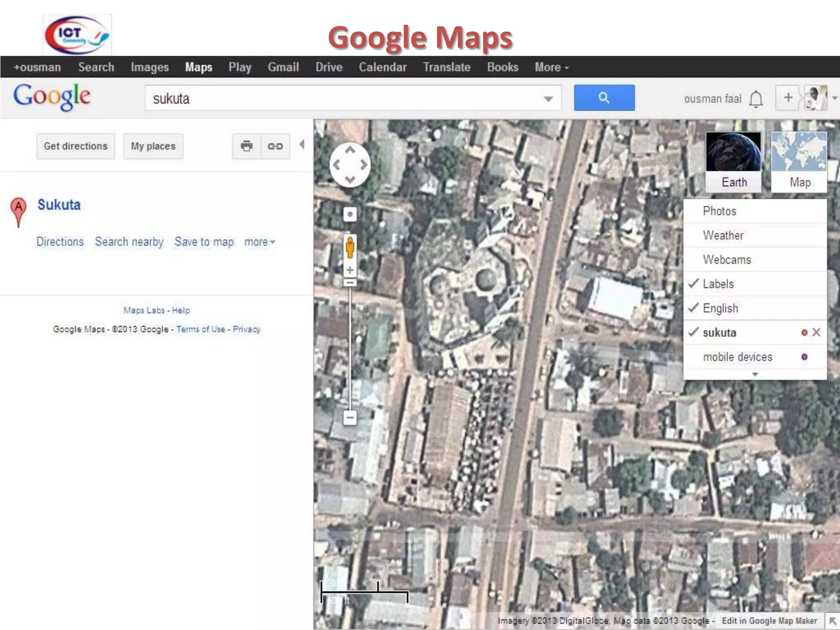840x630 pixels.
Task: Open the Sukuta result title
Action: tap(59, 205)
